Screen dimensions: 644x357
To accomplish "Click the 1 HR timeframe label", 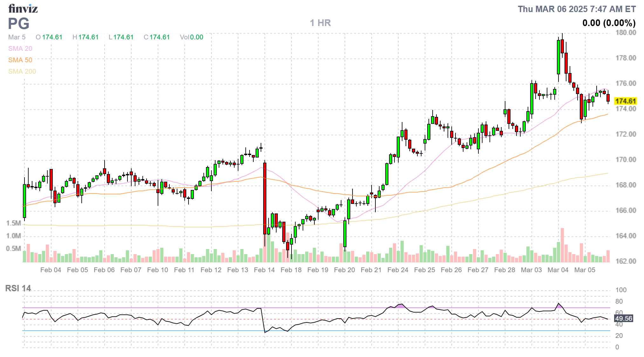I will click(320, 23).
